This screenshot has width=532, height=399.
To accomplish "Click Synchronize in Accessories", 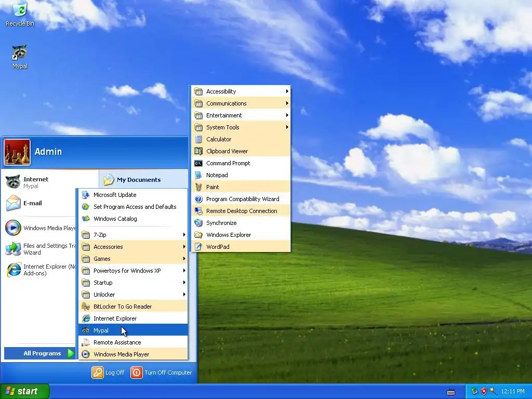I will (241, 223).
